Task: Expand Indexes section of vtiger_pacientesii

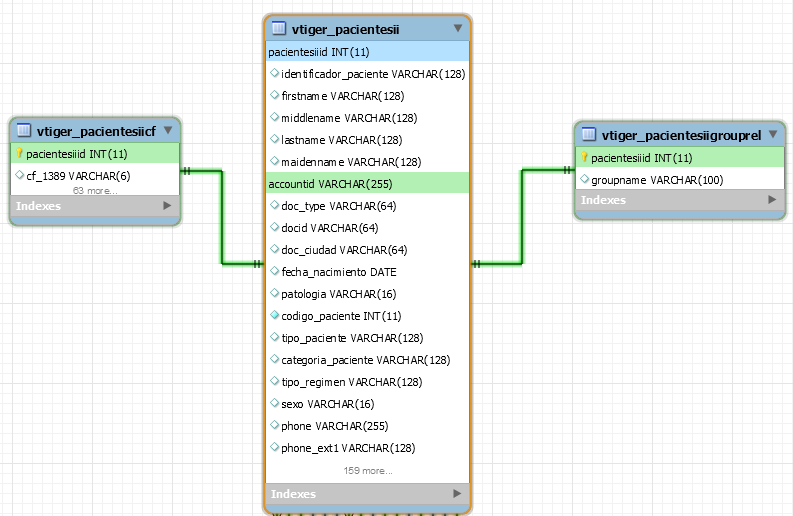Action: pyautogui.click(x=457, y=493)
